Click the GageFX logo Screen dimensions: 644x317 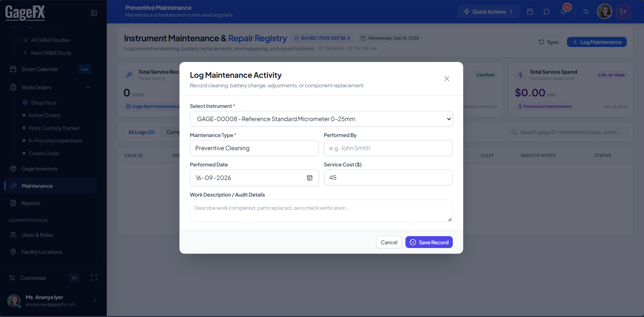click(25, 13)
